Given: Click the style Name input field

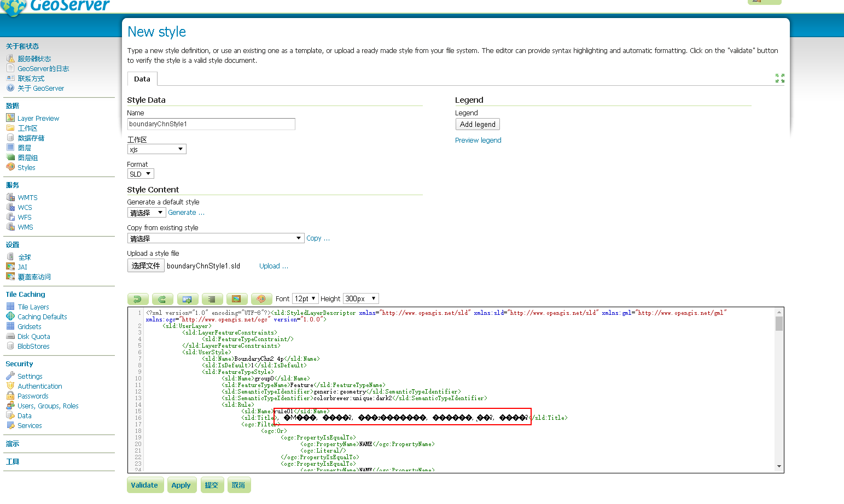Looking at the screenshot, I should (x=211, y=124).
